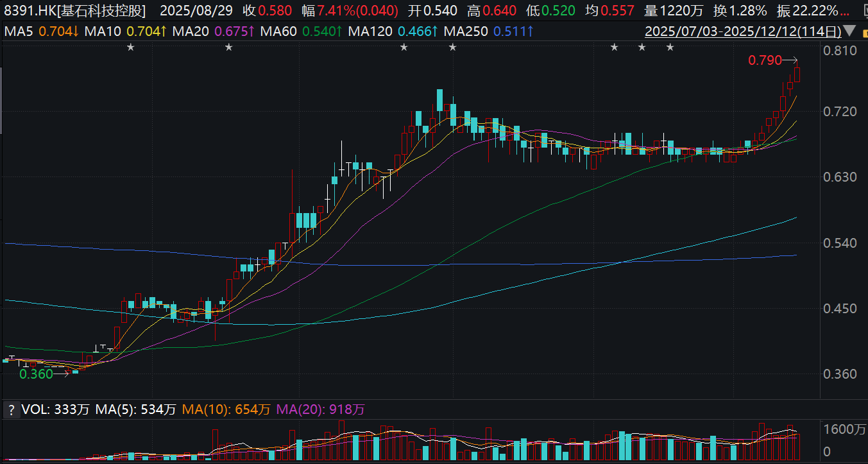Click the first star event marker from the left
The width and height of the screenshot is (868, 464).
pyautogui.click(x=131, y=47)
